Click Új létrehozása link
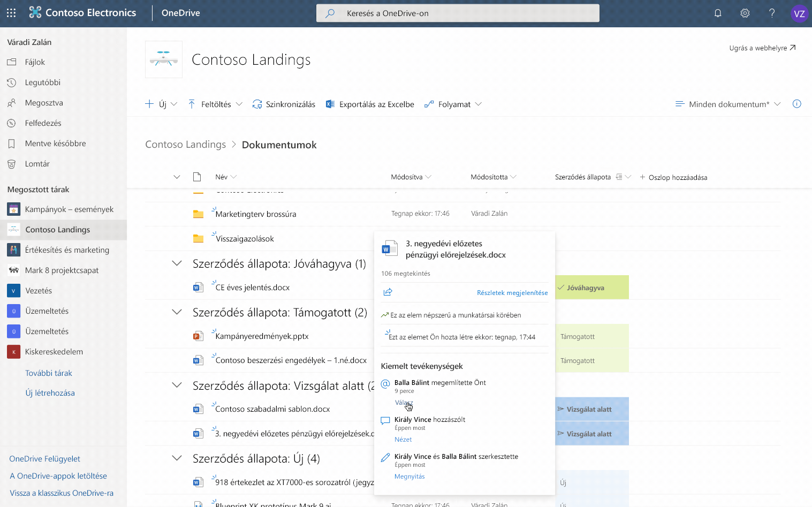Screen dimensions: 812x507 point(50,393)
